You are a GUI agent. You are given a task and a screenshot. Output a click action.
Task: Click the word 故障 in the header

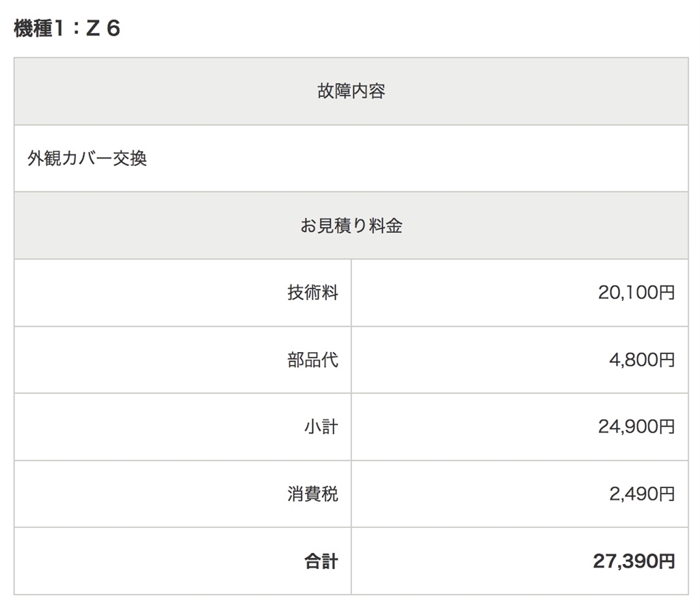[334, 91]
